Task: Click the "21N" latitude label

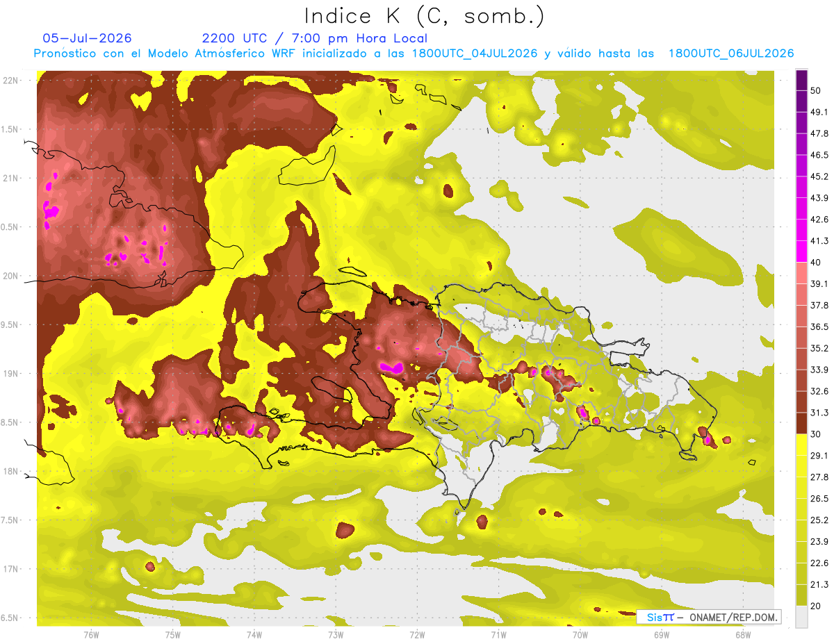Action: pos(12,178)
